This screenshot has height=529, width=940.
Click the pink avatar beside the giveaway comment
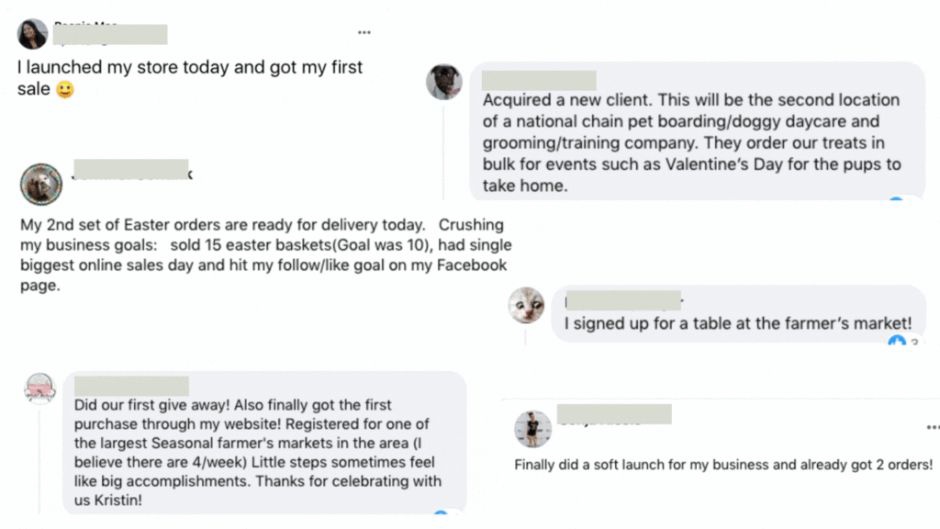point(40,388)
